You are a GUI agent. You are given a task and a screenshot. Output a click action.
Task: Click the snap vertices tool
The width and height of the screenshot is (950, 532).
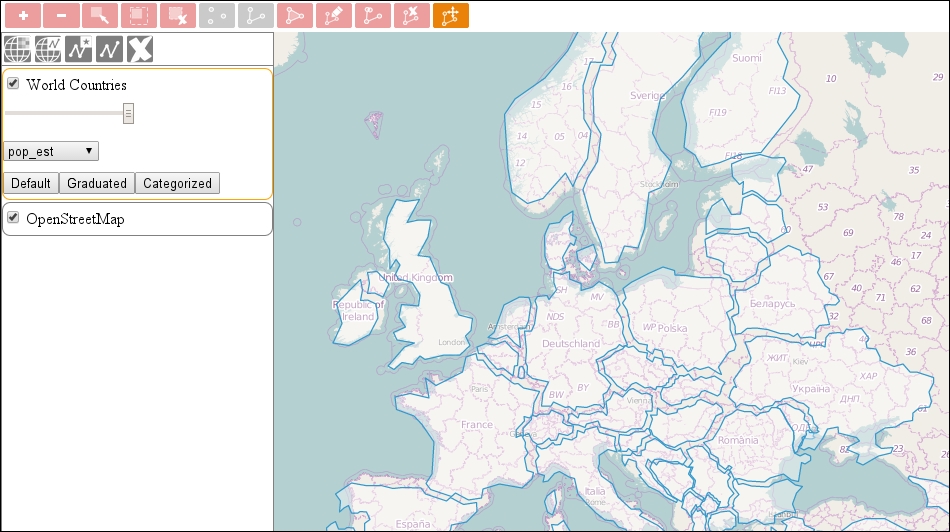373,16
